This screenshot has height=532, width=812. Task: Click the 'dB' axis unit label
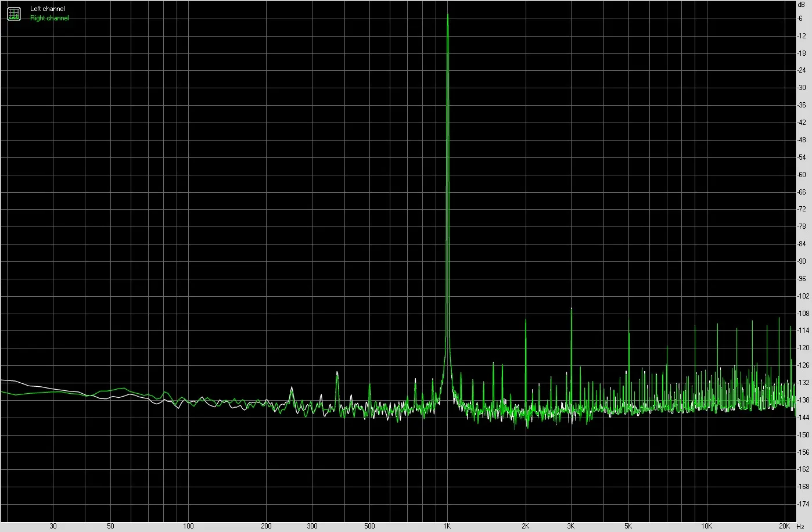(802, 4)
